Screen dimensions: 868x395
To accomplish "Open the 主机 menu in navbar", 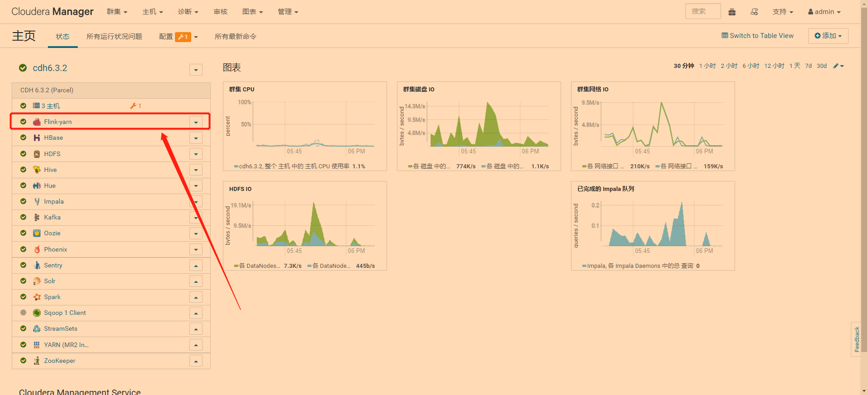I will pos(153,12).
